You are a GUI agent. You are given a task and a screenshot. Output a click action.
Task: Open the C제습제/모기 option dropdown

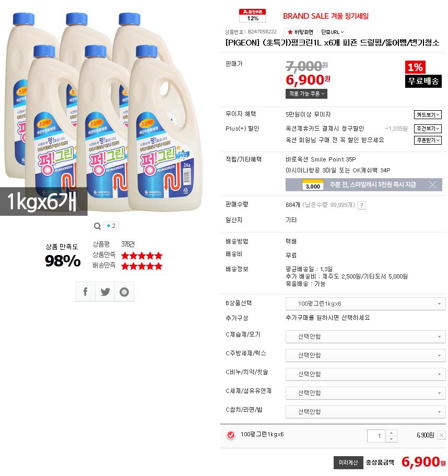tap(366, 336)
